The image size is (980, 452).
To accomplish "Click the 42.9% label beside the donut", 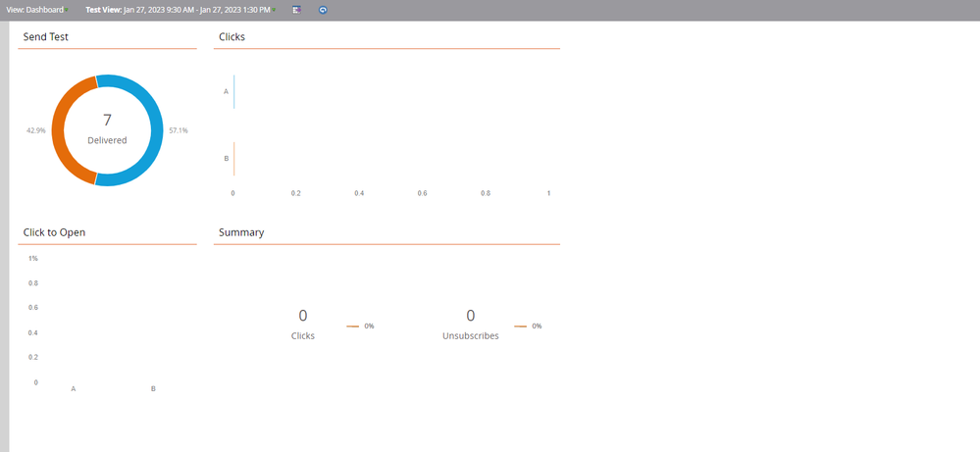I will (36, 130).
